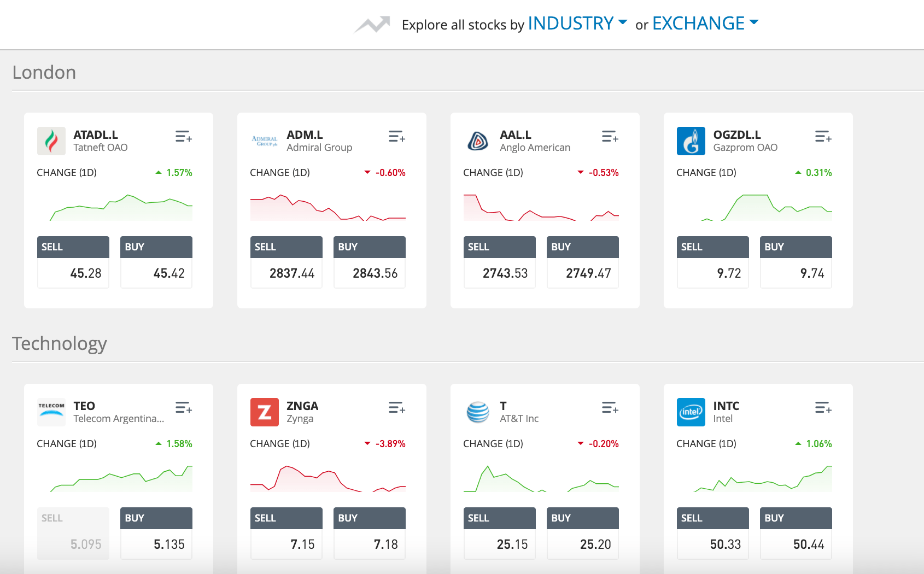The width and height of the screenshot is (924, 574).
Task: Click the TEO price chart
Action: point(115,478)
